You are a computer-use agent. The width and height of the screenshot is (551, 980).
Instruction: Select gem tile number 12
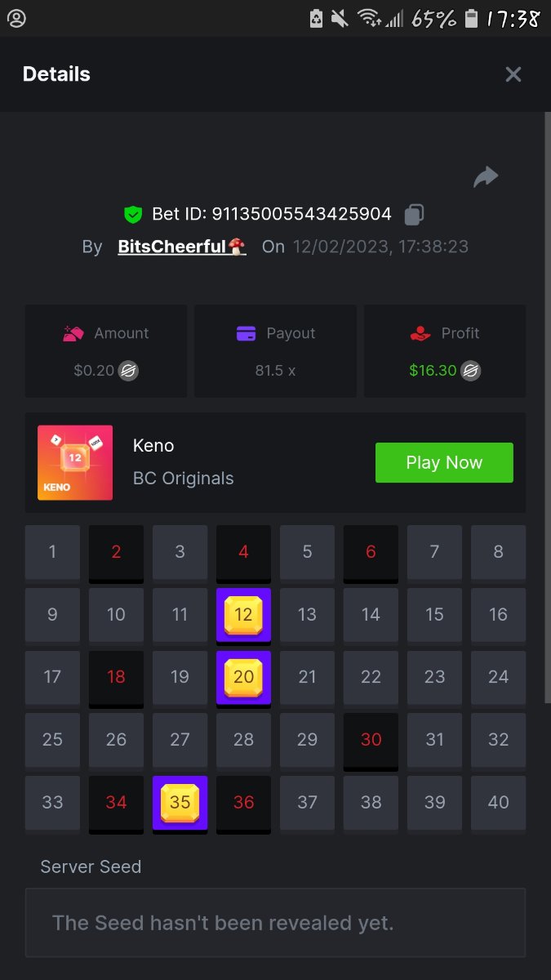(x=243, y=616)
